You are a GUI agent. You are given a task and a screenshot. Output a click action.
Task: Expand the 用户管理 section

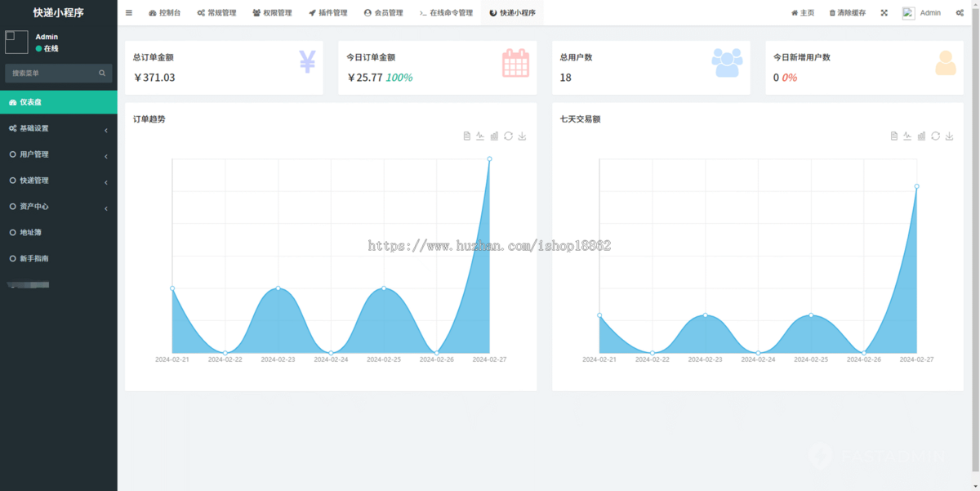tap(58, 154)
